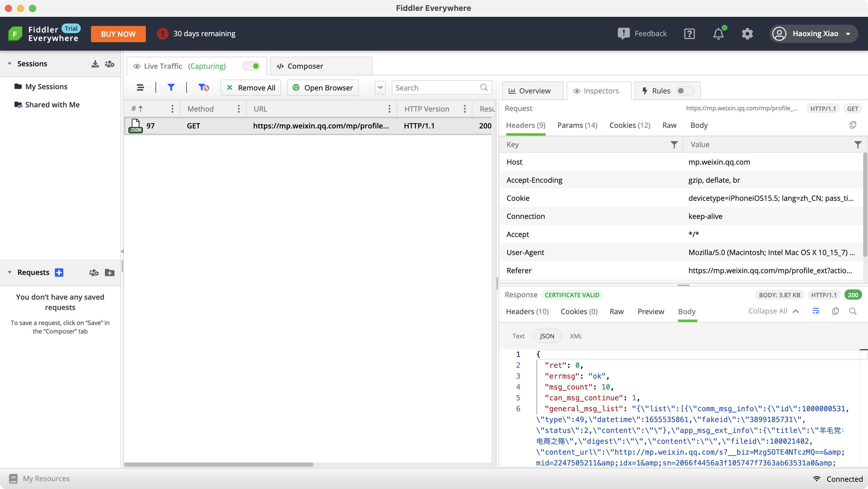Open settings via the gear icon
This screenshot has height=489, width=868.
click(747, 34)
